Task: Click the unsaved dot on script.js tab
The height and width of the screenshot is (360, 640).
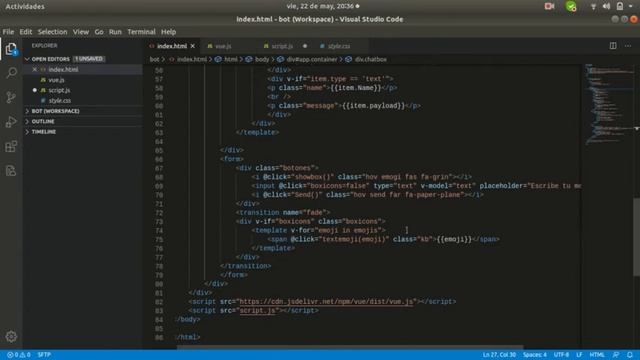Action: (305, 46)
